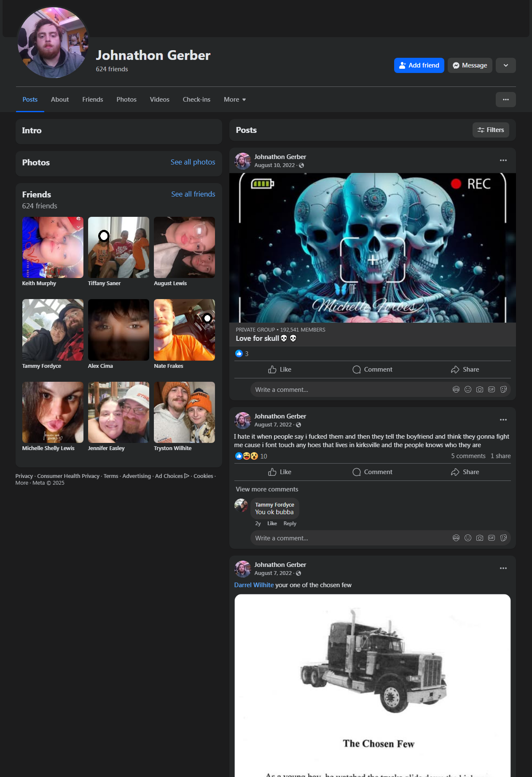View the 10 reactions on Kirksville post
The width and height of the screenshot is (532, 777).
pyautogui.click(x=251, y=456)
